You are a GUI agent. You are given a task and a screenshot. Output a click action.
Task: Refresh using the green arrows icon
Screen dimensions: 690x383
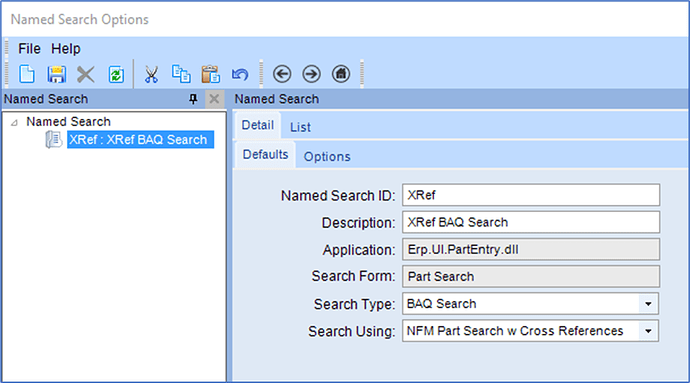tap(116, 74)
